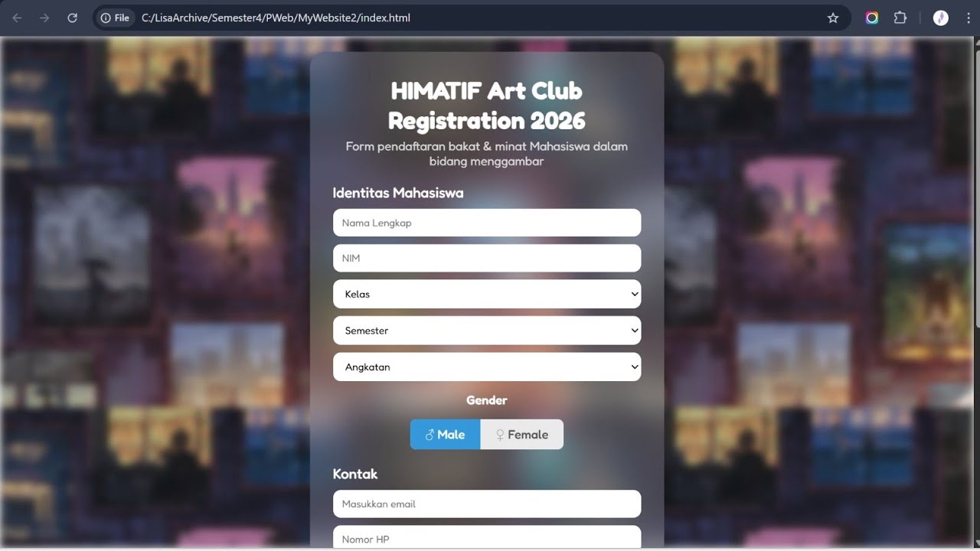Viewport: 980px width, 551px height.
Task: Click the 'Identitas Mahasiswa' section heading
Action: click(x=398, y=193)
